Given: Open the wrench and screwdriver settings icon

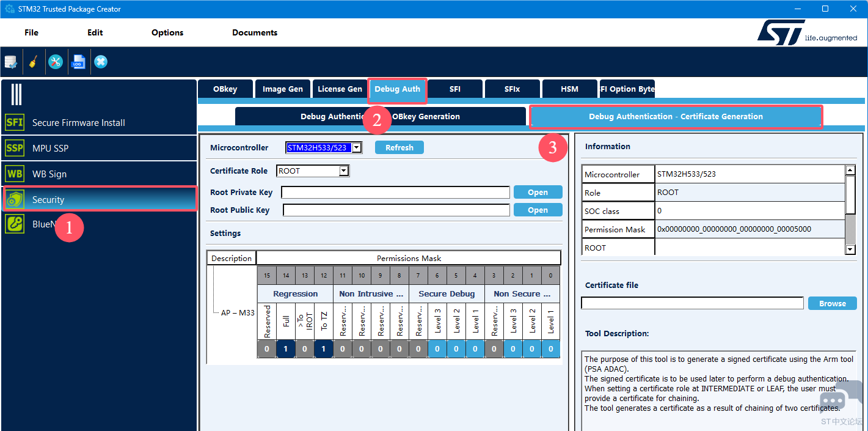Looking at the screenshot, I should (56, 62).
